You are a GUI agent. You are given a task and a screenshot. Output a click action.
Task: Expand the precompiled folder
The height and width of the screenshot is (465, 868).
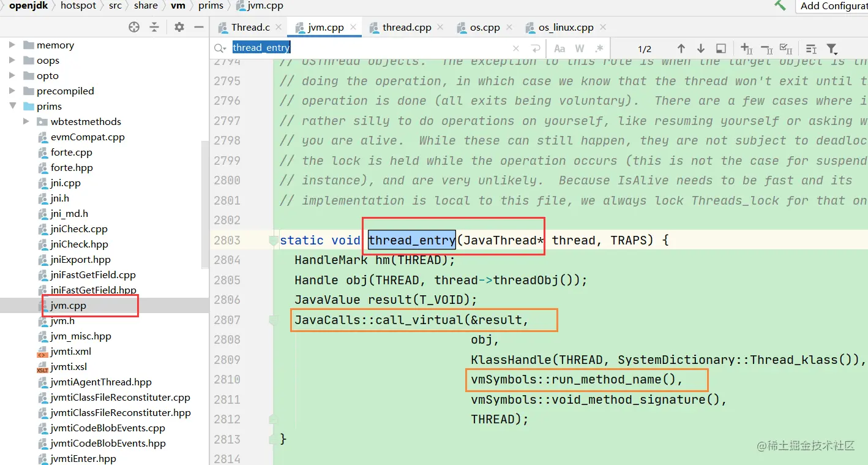(12, 91)
